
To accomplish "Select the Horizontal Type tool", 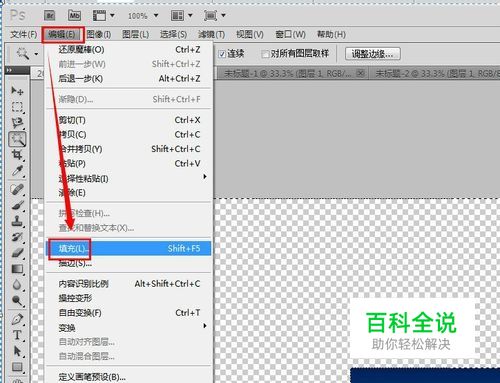I will point(17,335).
